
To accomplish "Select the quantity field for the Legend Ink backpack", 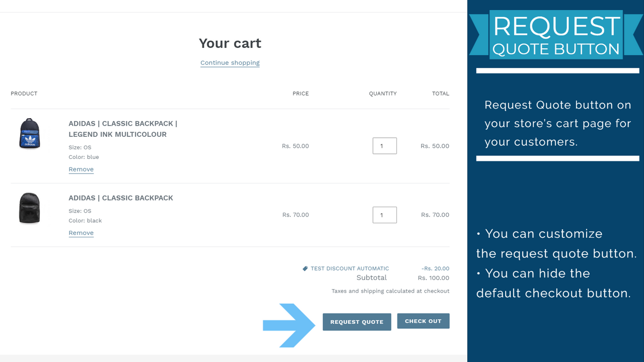I will click(x=384, y=146).
